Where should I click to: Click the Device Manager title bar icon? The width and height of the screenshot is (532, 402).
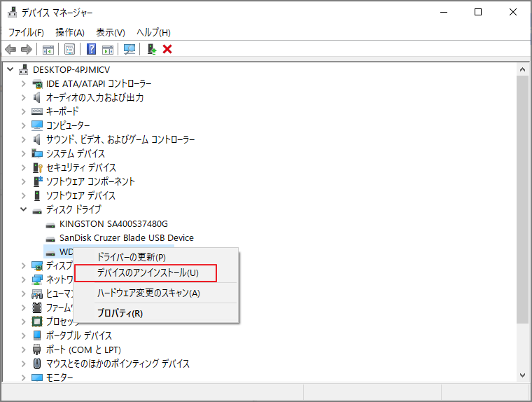point(12,12)
